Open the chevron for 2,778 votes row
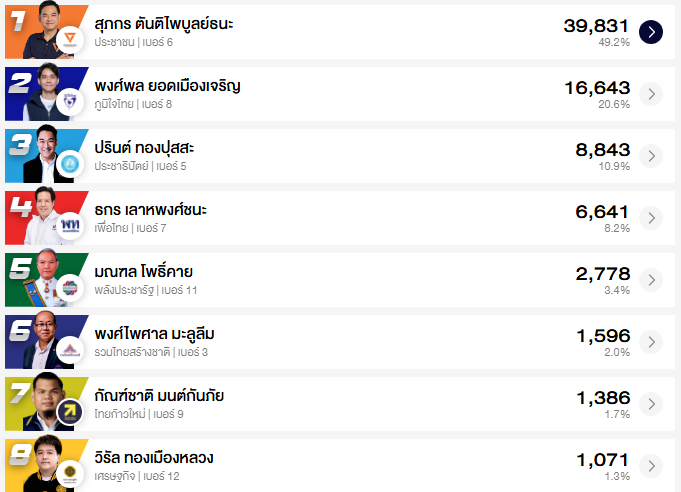Viewport: 681px width, 492px height. 651,280
